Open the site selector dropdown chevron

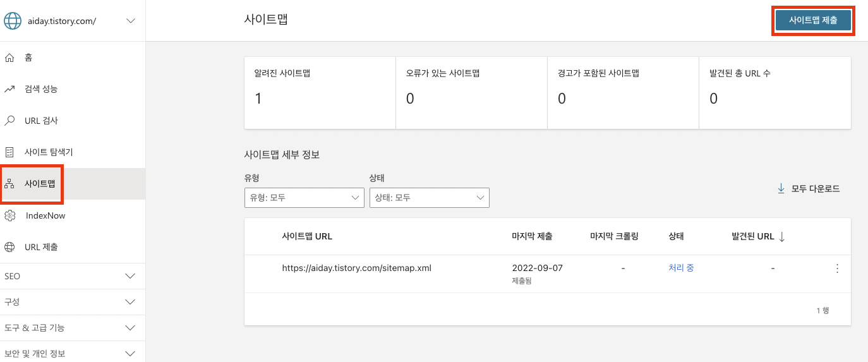pos(131,21)
